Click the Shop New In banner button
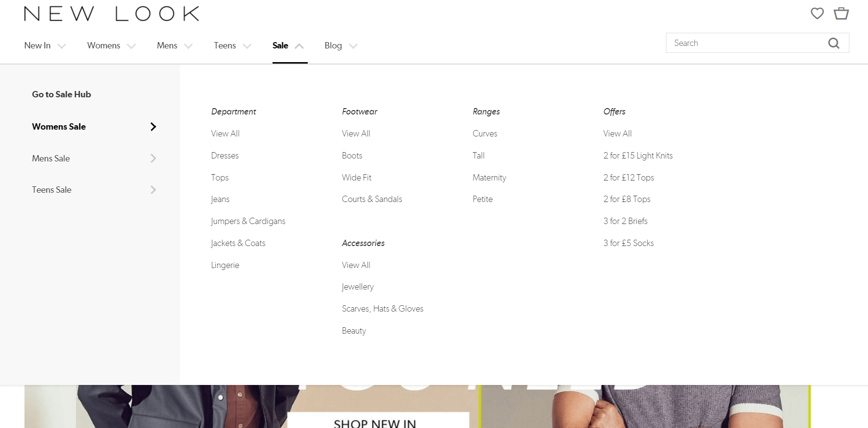Viewport: 868px width, 428px height. [x=378, y=421]
